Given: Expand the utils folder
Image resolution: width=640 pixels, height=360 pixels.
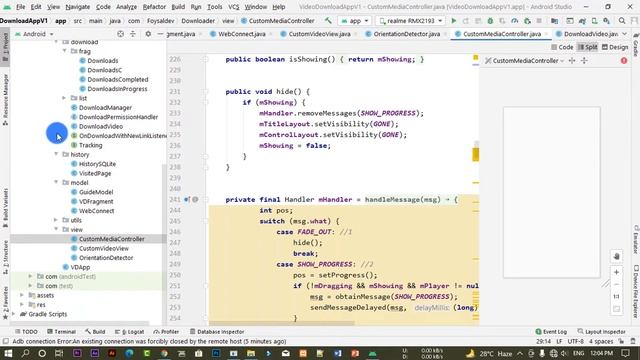Looking at the screenshot, I should coord(56,220).
